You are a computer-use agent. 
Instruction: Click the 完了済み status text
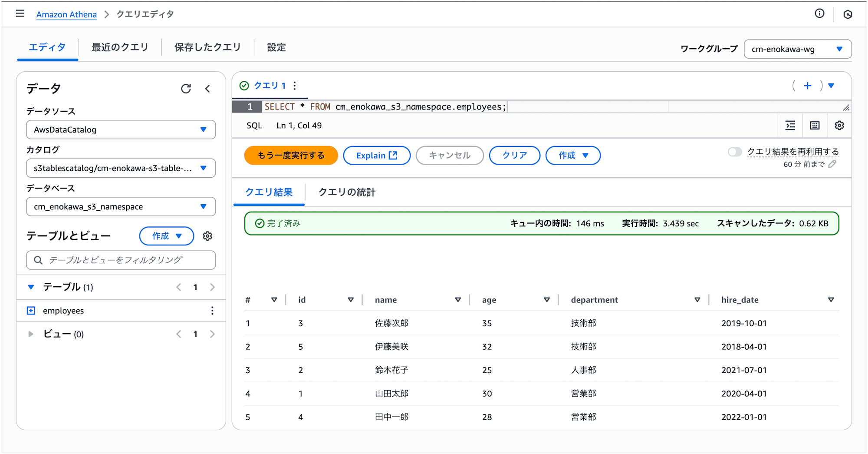283,223
